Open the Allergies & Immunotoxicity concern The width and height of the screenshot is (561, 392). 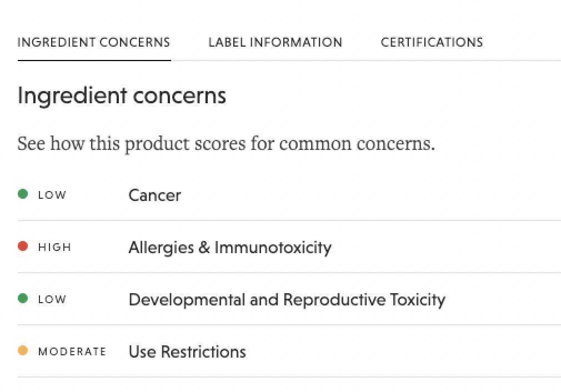[229, 247]
